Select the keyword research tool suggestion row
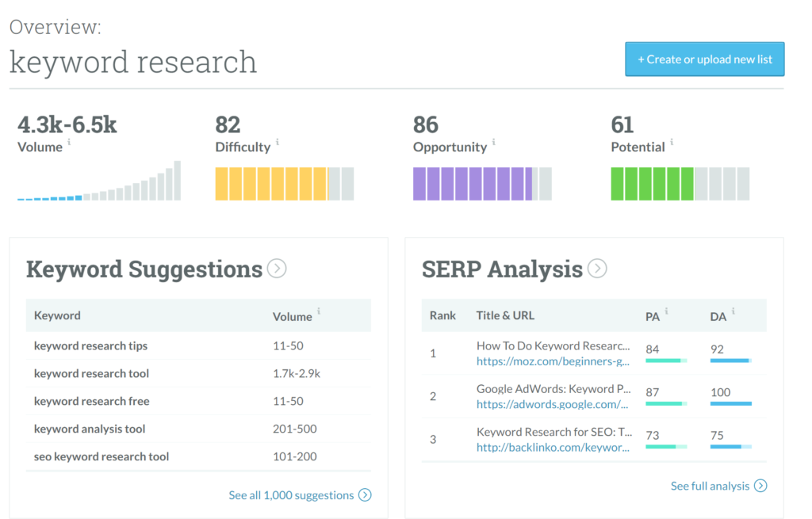Viewport: 812px width, 519px height. point(198,373)
